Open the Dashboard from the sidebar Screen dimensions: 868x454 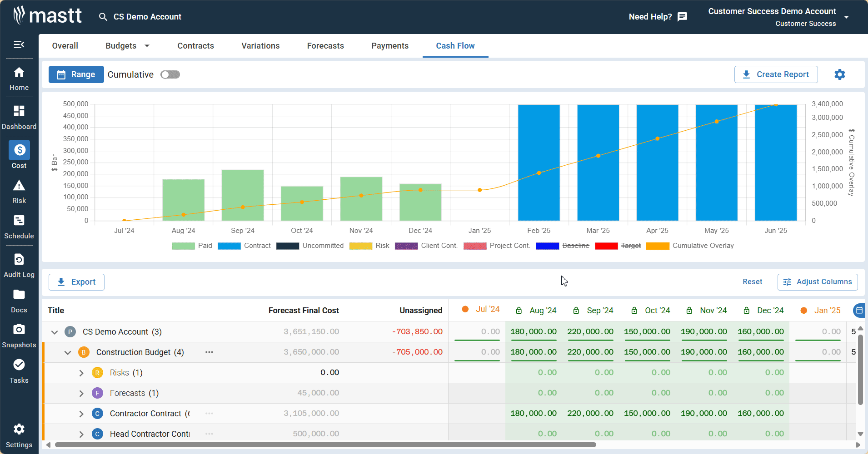[x=19, y=117]
